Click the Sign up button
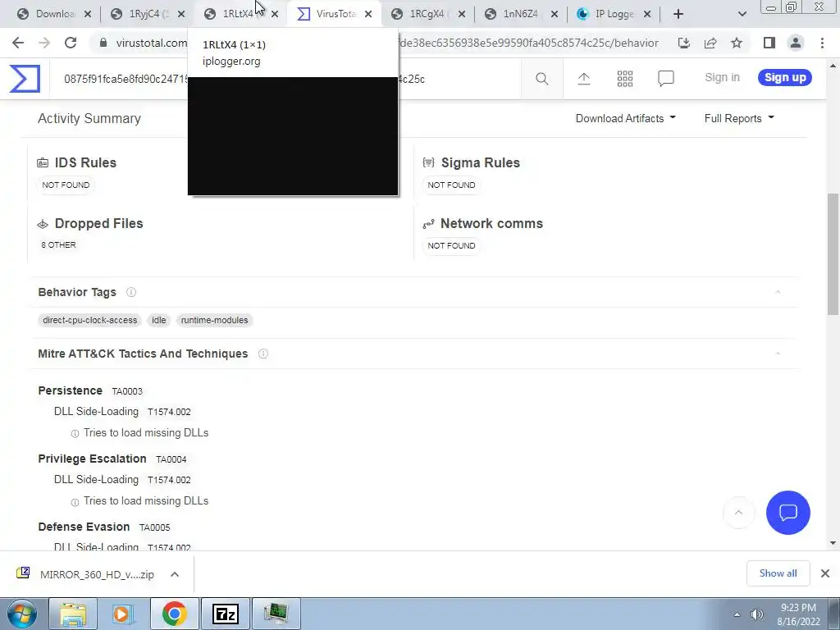 (x=785, y=78)
